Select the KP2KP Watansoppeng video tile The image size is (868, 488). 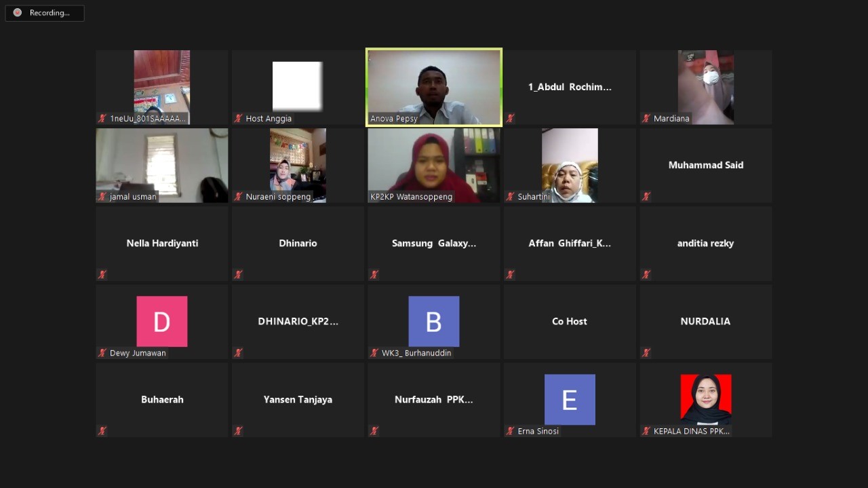(434, 165)
